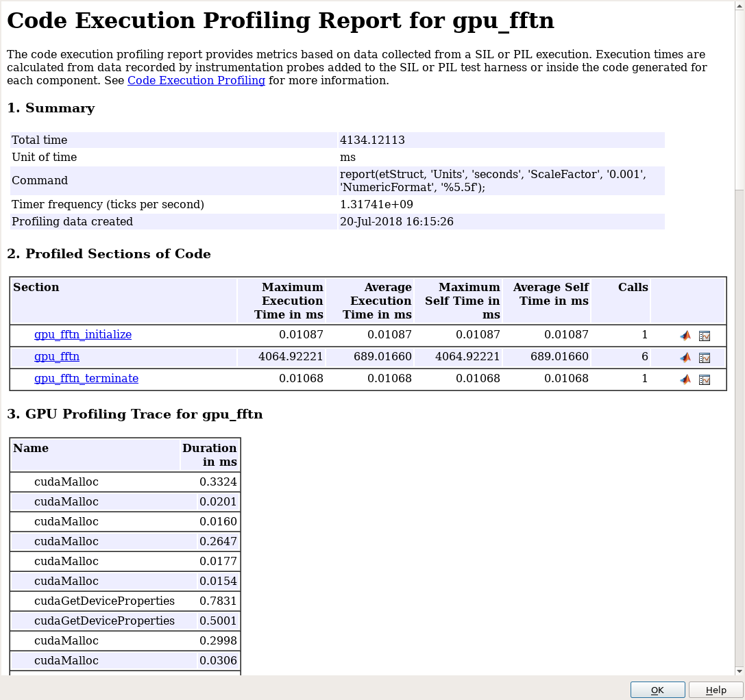
Task: Click the GPU Profiling Trace heading
Action: click(135, 414)
